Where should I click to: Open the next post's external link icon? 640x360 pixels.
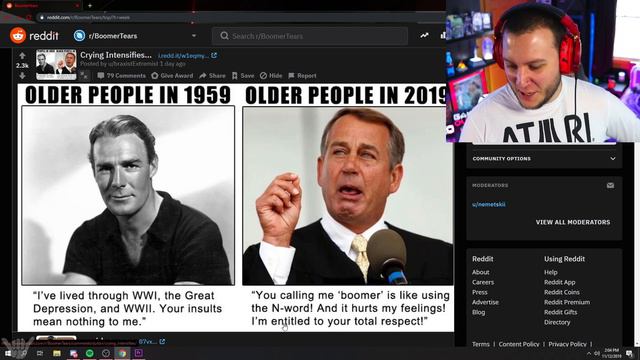pyautogui.click(x=162, y=341)
